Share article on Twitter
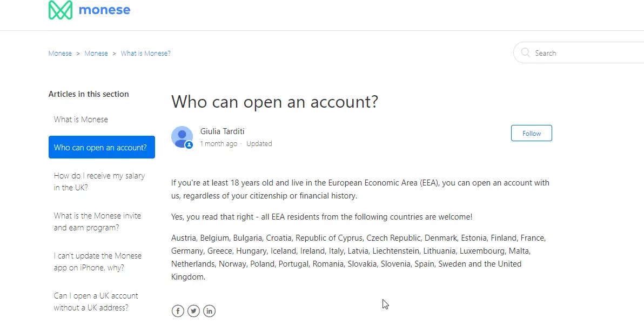This screenshot has height=331, width=644. click(x=193, y=310)
